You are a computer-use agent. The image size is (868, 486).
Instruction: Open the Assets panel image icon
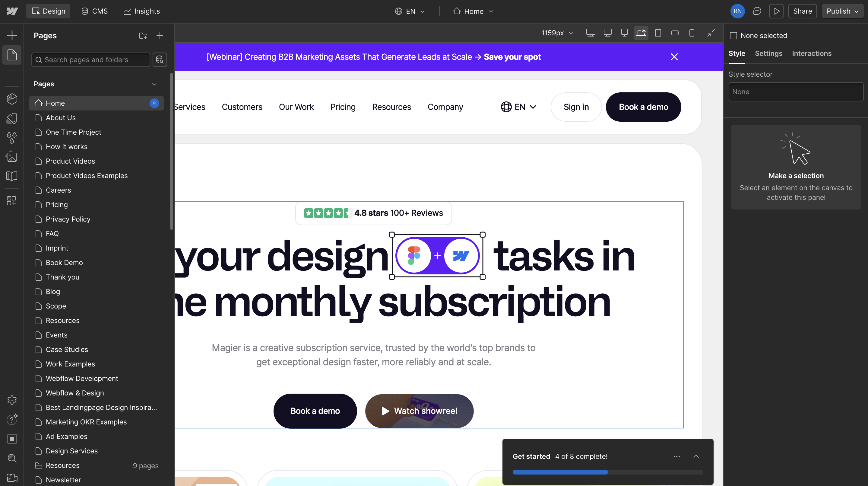point(12,156)
